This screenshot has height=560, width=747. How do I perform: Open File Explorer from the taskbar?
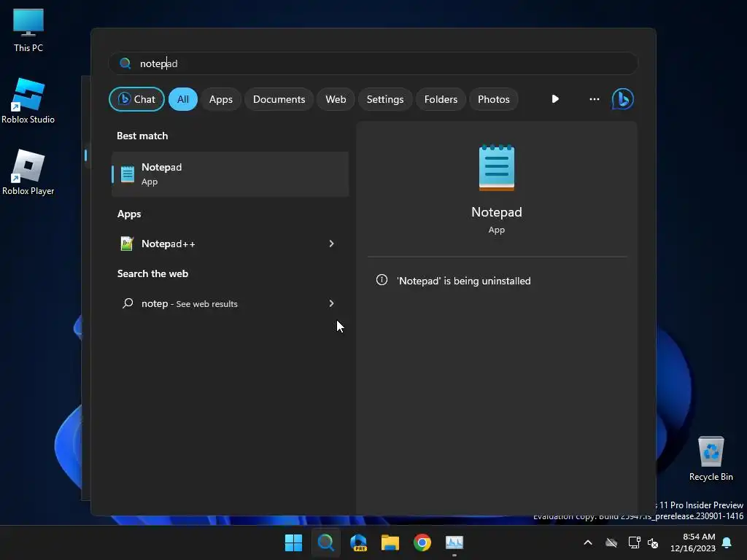click(390, 542)
